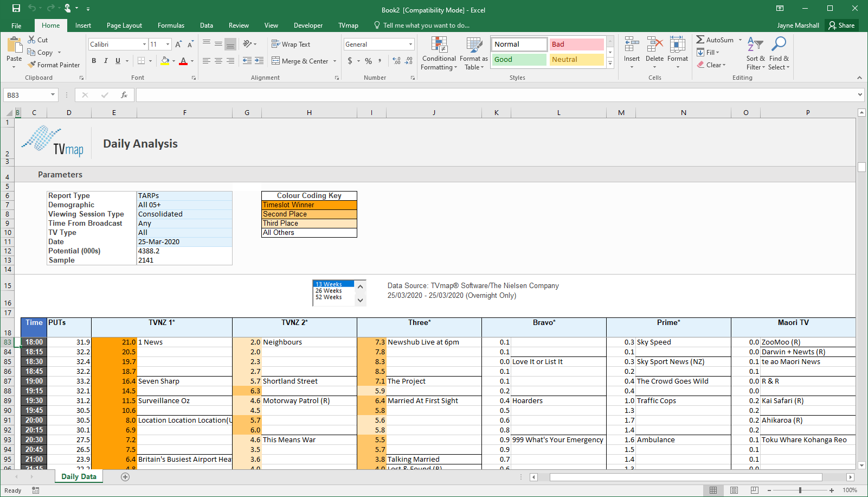Click the Decrease Indent icon
The height and width of the screenshot is (497, 868).
(247, 61)
